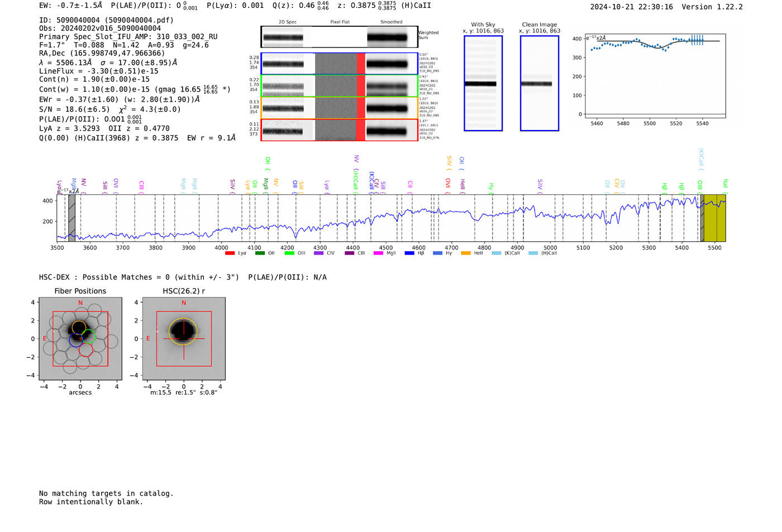Select the CIV purple legend swatch
The height and width of the screenshot is (532, 782).
(x=318, y=253)
